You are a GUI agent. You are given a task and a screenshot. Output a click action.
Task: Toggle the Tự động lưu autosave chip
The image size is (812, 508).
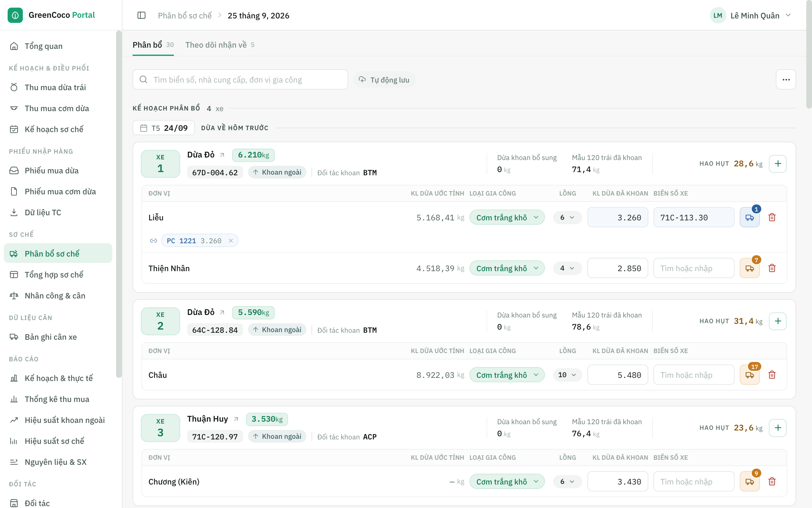point(384,80)
